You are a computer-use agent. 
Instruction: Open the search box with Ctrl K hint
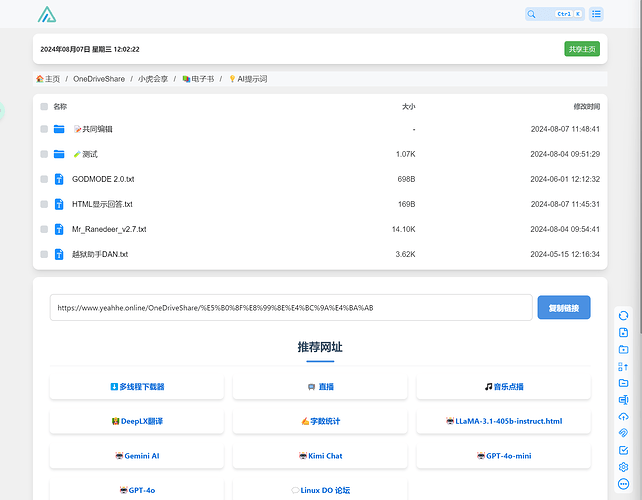click(x=555, y=14)
